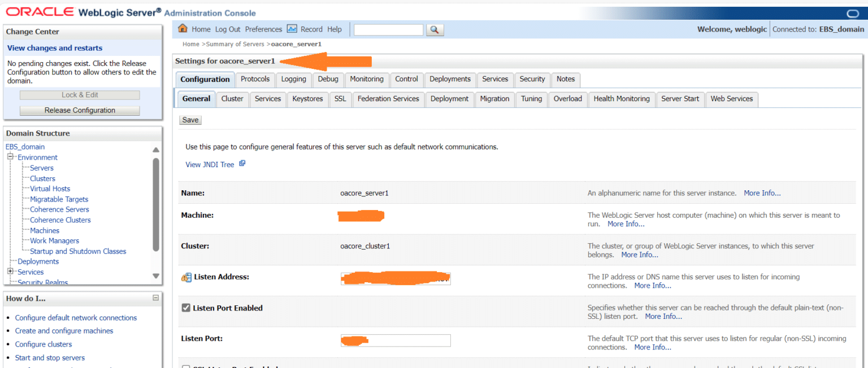868x368 pixels.
Task: Click the magnifying glass search button
Action: 435,30
